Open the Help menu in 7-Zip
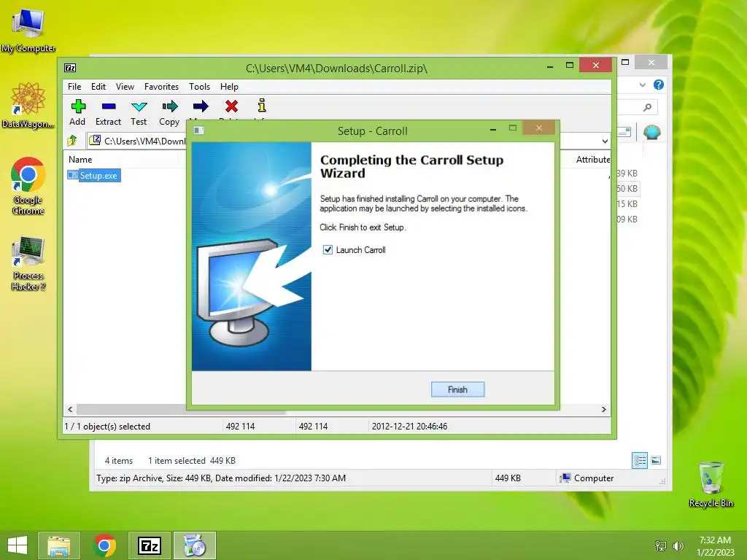Viewport: 747px width, 560px height. tap(229, 87)
